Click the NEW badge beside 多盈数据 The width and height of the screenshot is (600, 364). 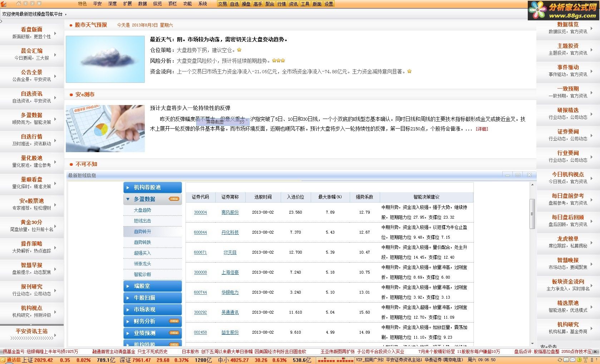tap(174, 199)
